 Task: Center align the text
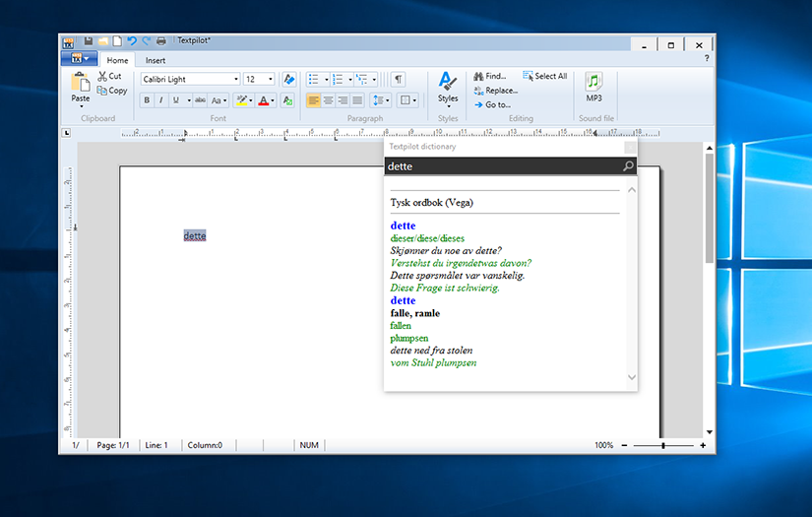click(328, 100)
